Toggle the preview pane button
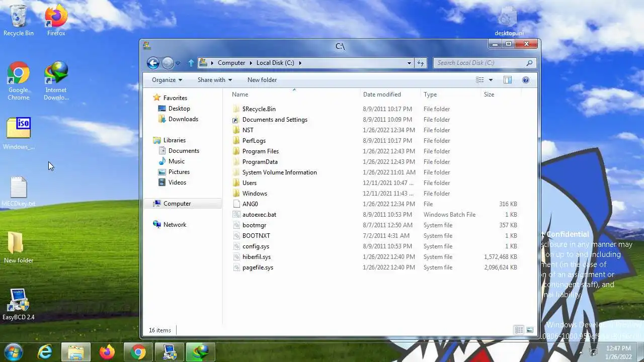The width and height of the screenshot is (644, 362). click(507, 80)
